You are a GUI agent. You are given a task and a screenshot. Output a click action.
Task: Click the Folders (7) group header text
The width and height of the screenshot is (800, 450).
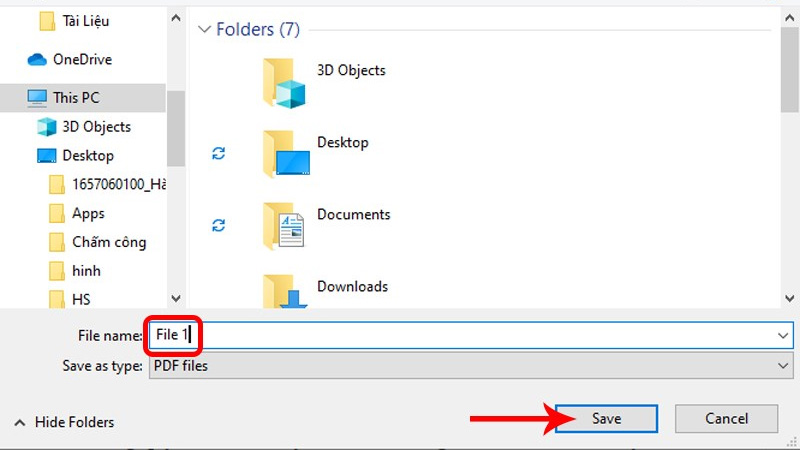pos(258,30)
